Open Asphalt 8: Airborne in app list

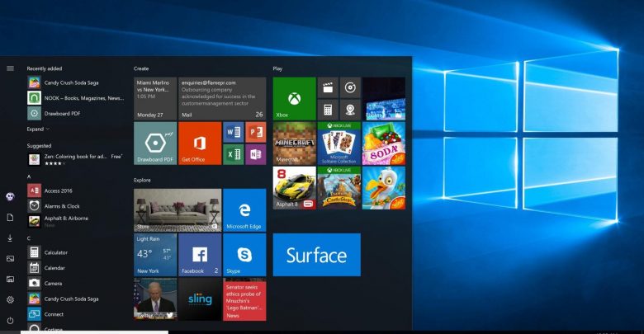pyautogui.click(x=75, y=221)
